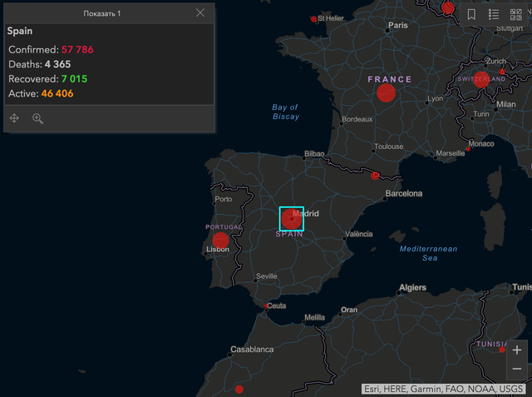Viewport: 532px width, 397px height.
Task: Open the bookmarks icon
Action: (471, 14)
